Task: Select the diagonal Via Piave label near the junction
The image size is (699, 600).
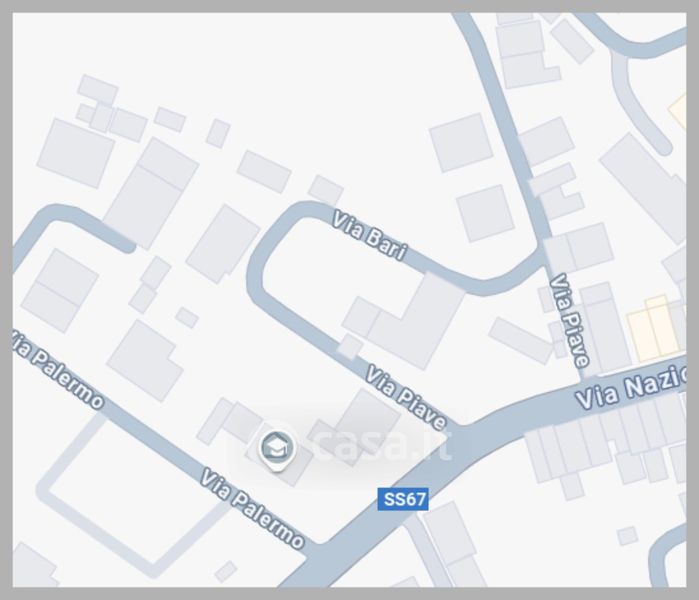Action: [406, 397]
